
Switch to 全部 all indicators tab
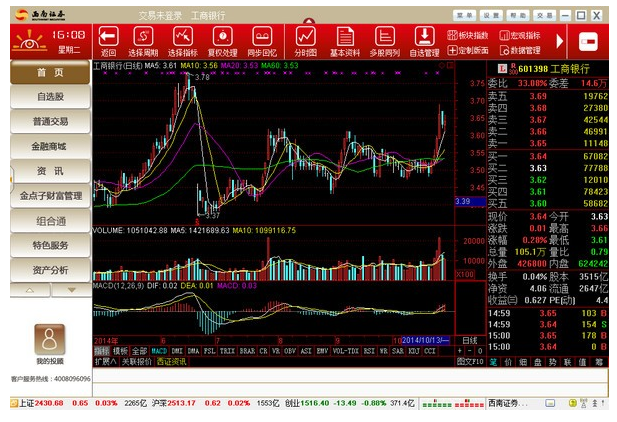(139, 351)
